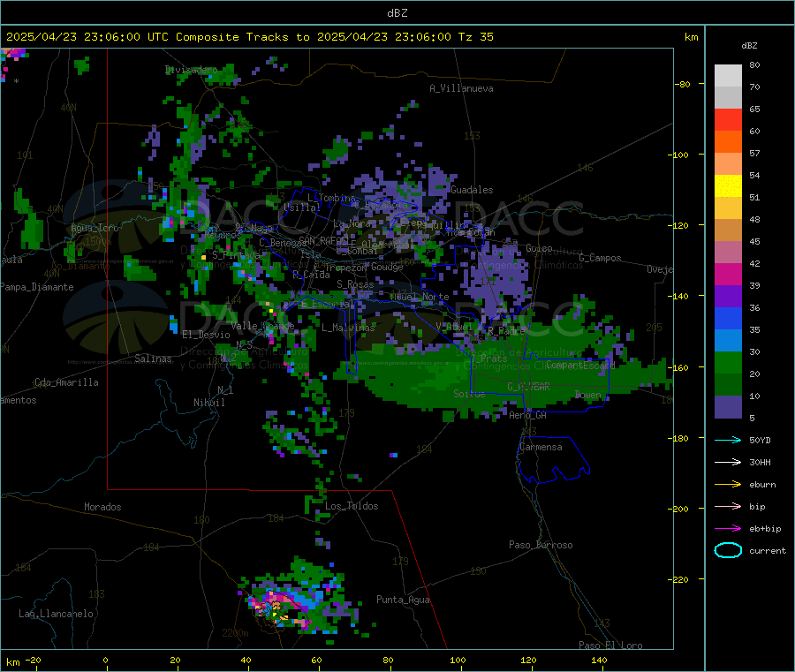Click the 'dBZ' heading above color scale
The height and width of the screenshot is (672, 795).
coord(749,46)
